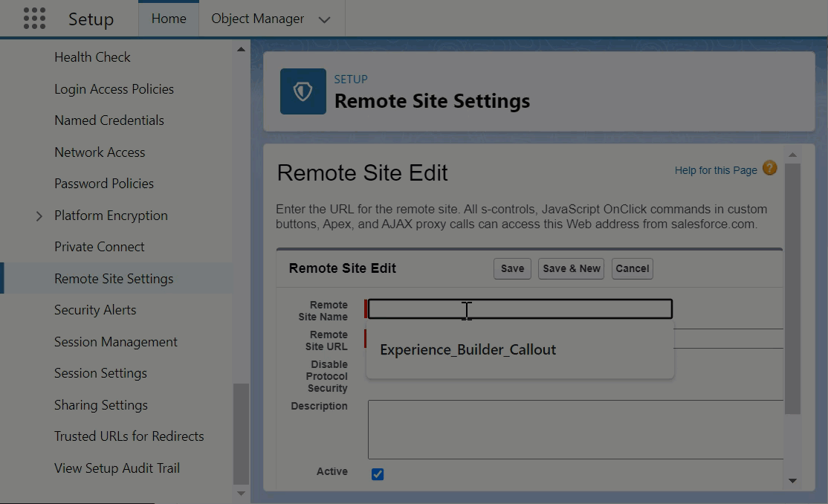Open View Setup Audit Trail
The image size is (828, 504).
[117, 468]
